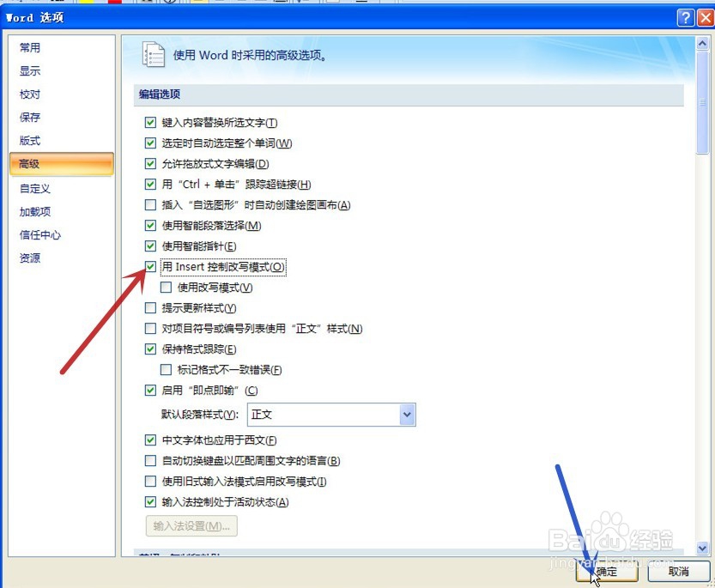Toggle 保持格式跟踪 checkbox
715x588 pixels.
tap(150, 349)
